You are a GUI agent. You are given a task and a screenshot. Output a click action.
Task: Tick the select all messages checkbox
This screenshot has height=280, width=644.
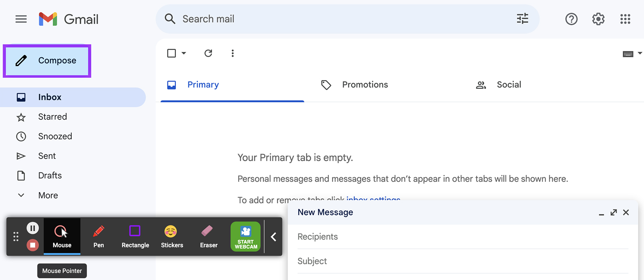171,53
